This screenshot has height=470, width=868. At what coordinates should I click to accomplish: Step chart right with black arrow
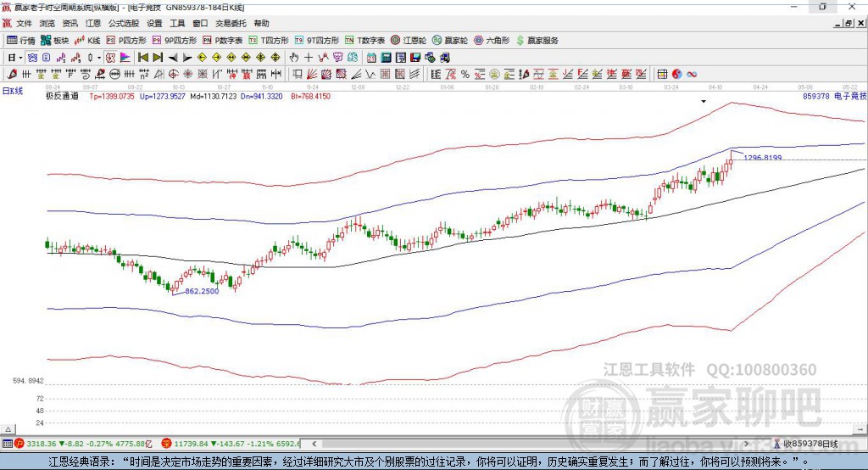coord(187,58)
